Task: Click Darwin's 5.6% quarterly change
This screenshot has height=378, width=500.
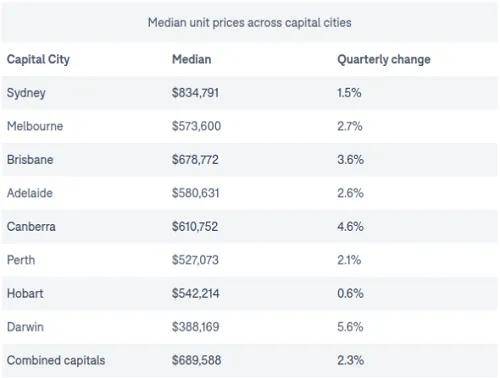Action: (350, 327)
